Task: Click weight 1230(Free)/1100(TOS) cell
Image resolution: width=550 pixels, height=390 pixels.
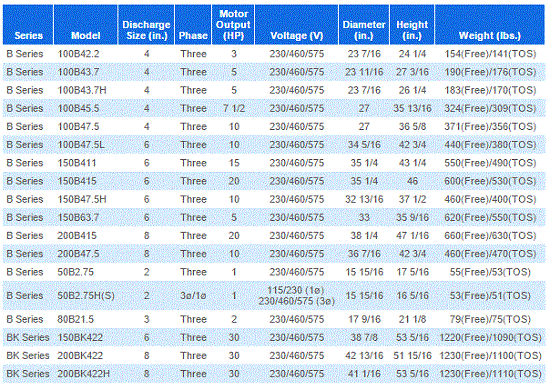Action: tap(490, 356)
